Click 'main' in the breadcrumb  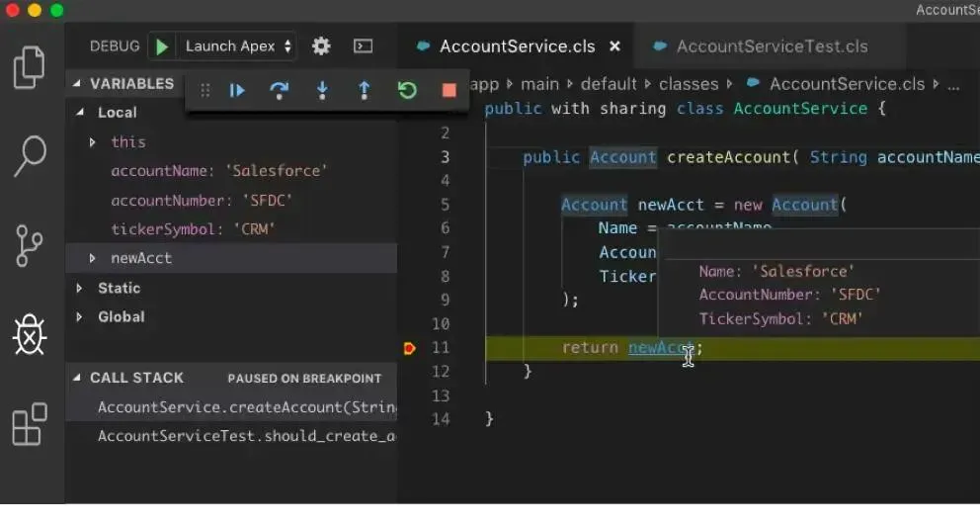coord(540,84)
